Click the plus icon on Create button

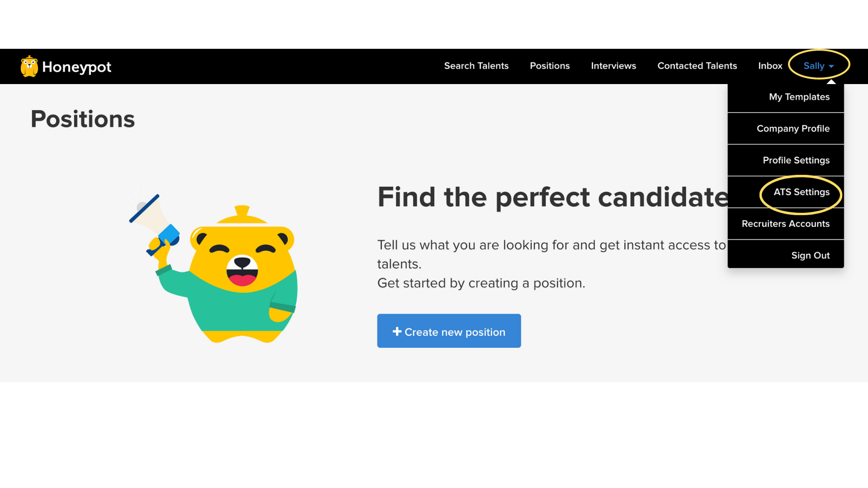pyautogui.click(x=397, y=332)
